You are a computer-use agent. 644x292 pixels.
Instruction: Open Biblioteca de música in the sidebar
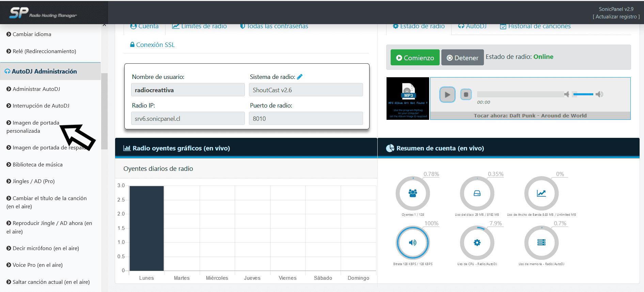point(37,165)
